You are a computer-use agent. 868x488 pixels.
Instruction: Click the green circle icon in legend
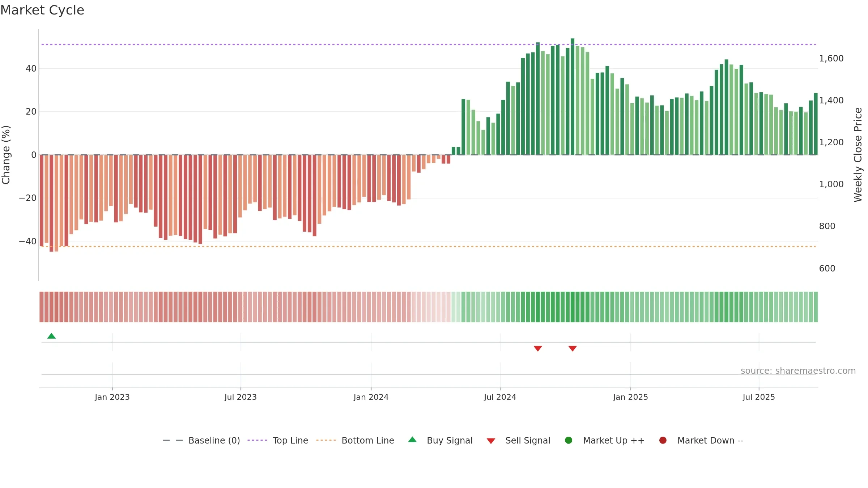(x=569, y=440)
